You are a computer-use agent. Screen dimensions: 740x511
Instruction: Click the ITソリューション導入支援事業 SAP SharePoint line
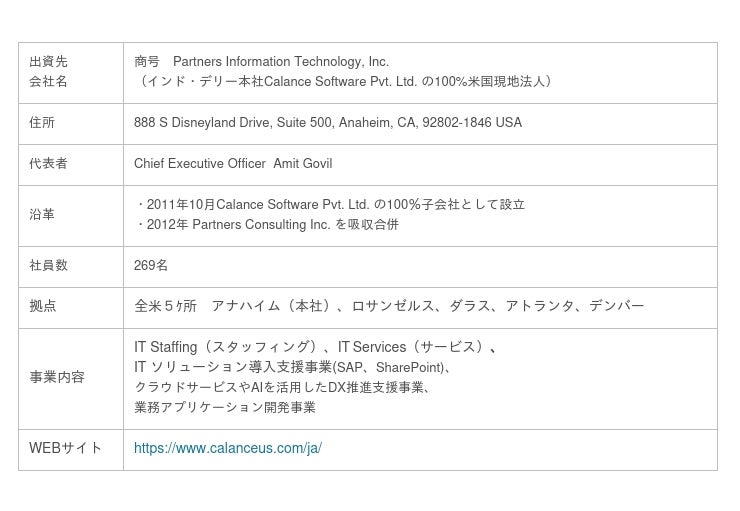tap(293, 367)
